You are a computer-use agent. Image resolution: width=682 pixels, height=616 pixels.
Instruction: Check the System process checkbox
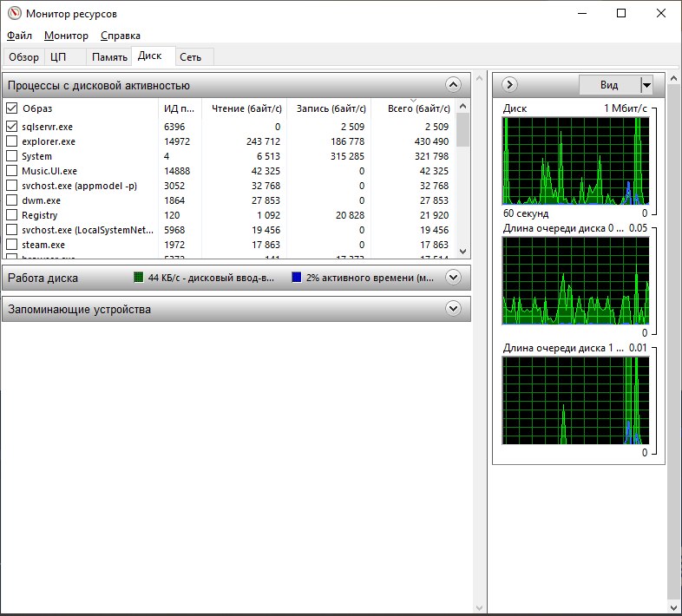12,156
